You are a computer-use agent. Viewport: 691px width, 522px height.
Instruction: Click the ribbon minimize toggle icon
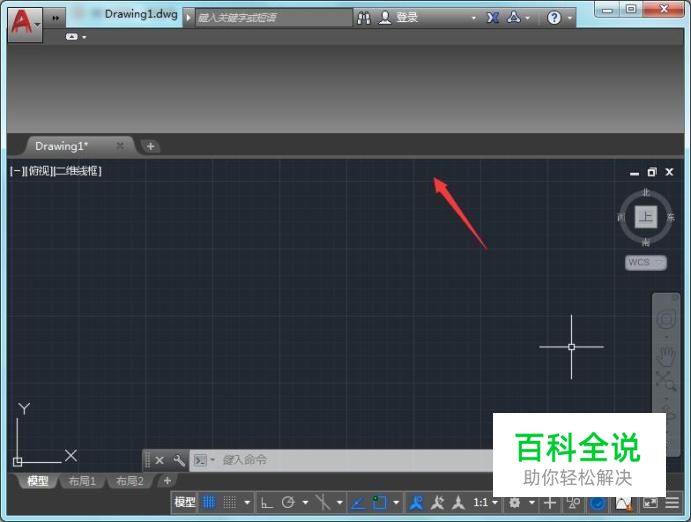[71, 37]
